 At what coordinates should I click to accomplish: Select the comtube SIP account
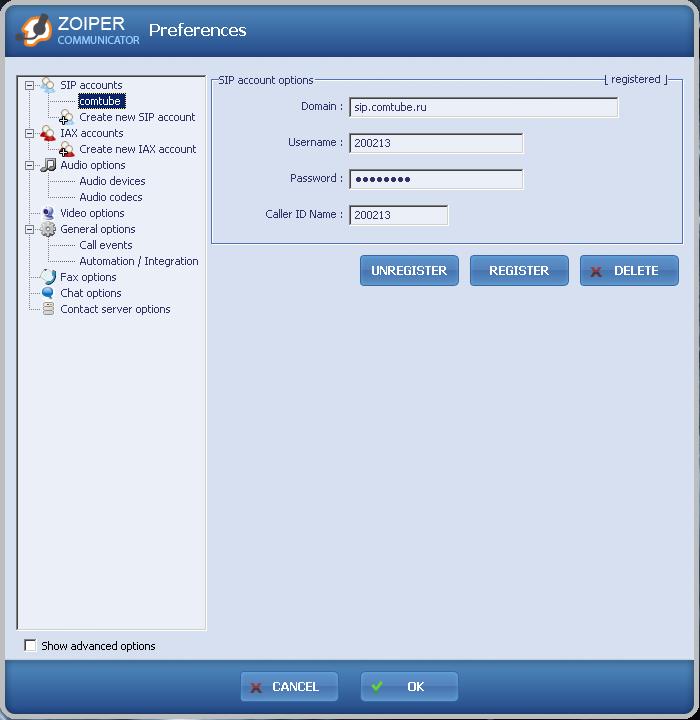point(102,101)
